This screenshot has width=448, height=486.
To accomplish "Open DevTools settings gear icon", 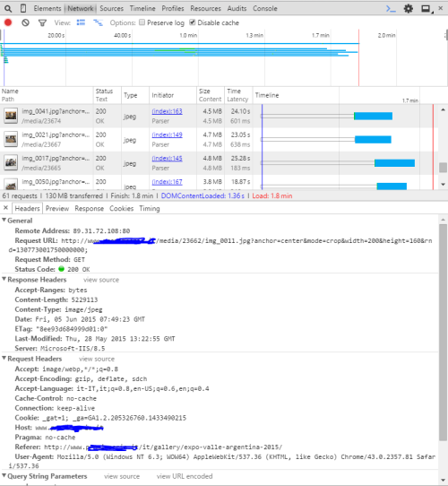I will [409, 8].
